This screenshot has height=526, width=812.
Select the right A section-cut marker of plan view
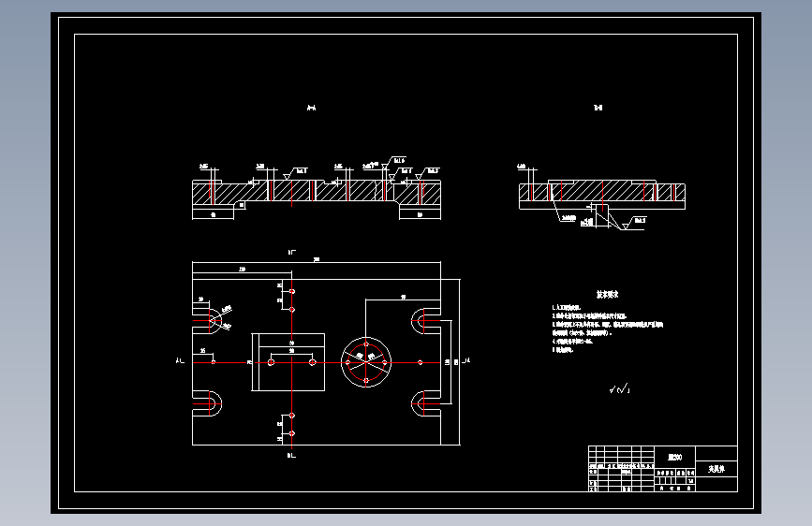pyautogui.click(x=466, y=360)
